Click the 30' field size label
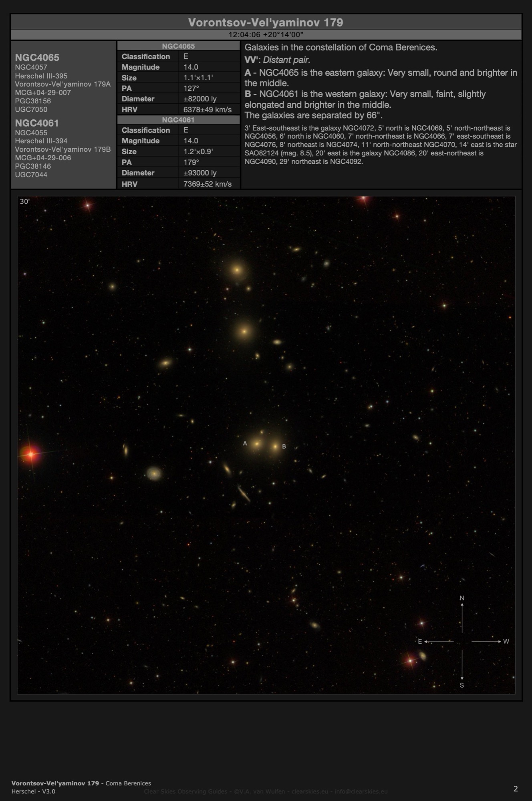This screenshot has height=801, width=532. (25, 201)
